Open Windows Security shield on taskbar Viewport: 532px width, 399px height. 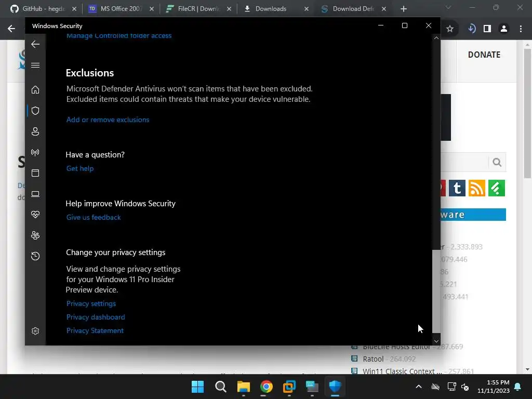click(x=335, y=387)
